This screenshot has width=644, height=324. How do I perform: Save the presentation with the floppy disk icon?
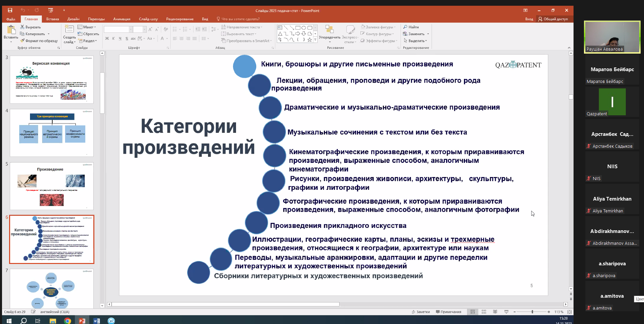(x=10, y=10)
